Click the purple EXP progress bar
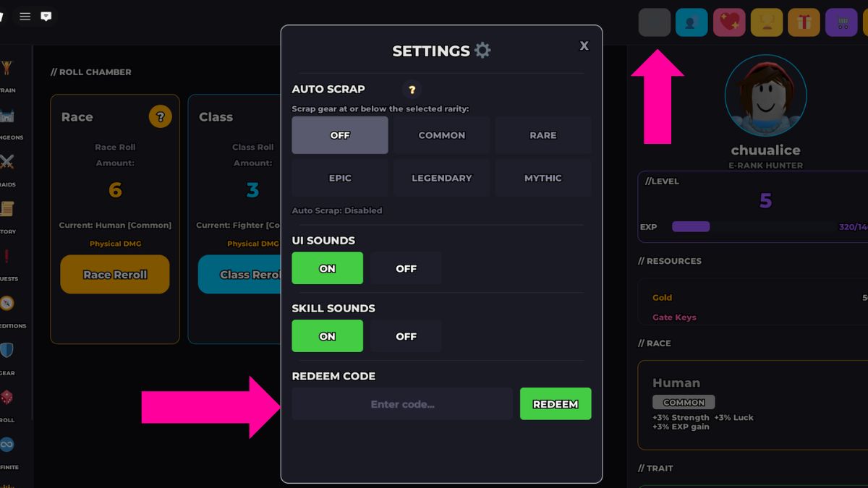The height and width of the screenshot is (488, 868). tap(691, 226)
